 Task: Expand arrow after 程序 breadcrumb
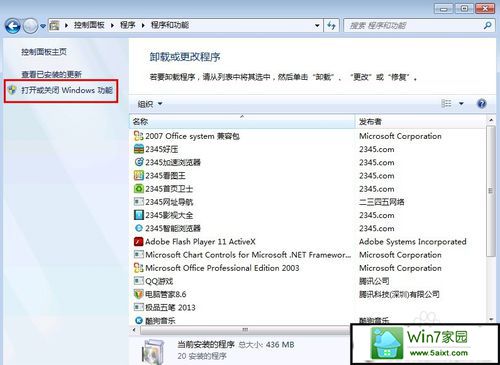tap(143, 25)
